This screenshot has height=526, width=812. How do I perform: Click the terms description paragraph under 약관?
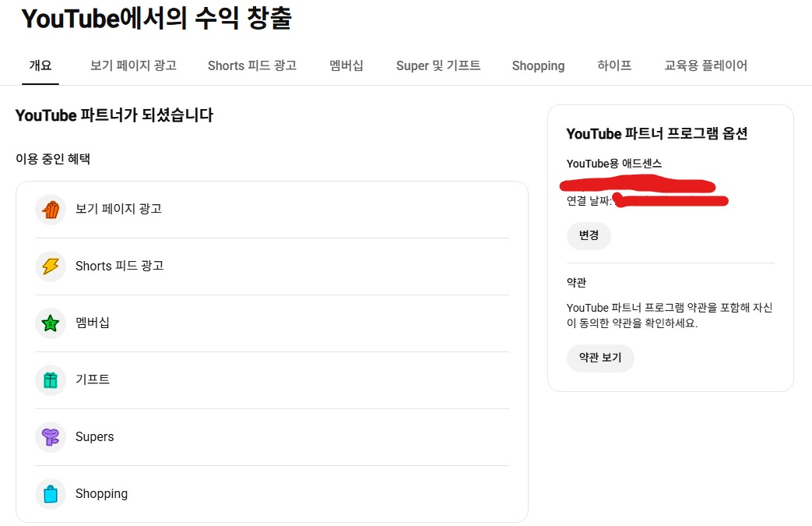tap(670, 316)
